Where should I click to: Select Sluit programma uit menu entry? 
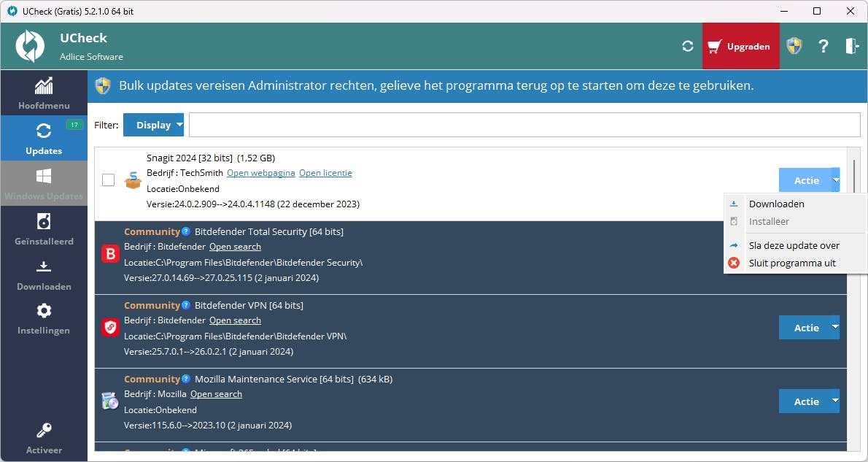click(794, 263)
